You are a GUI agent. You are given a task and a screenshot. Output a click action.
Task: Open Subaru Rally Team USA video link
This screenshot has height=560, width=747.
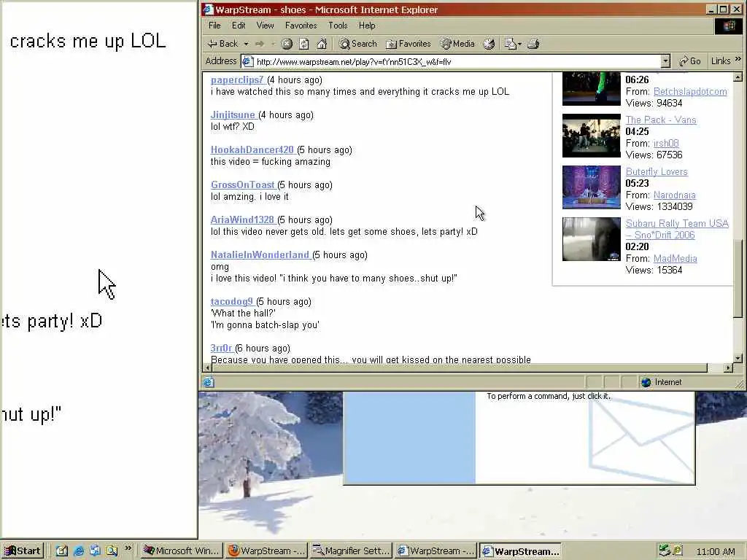pos(677,229)
